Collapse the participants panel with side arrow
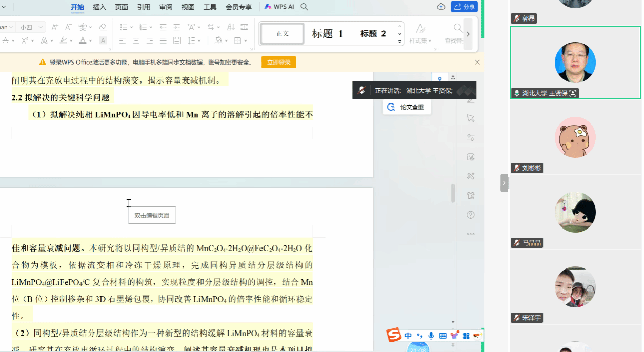644x352 pixels. point(504,183)
